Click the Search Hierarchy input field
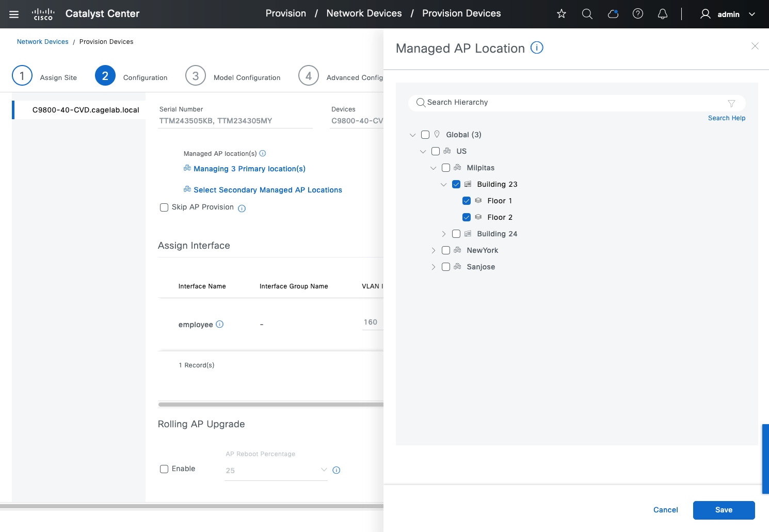The image size is (769, 532). (568, 103)
